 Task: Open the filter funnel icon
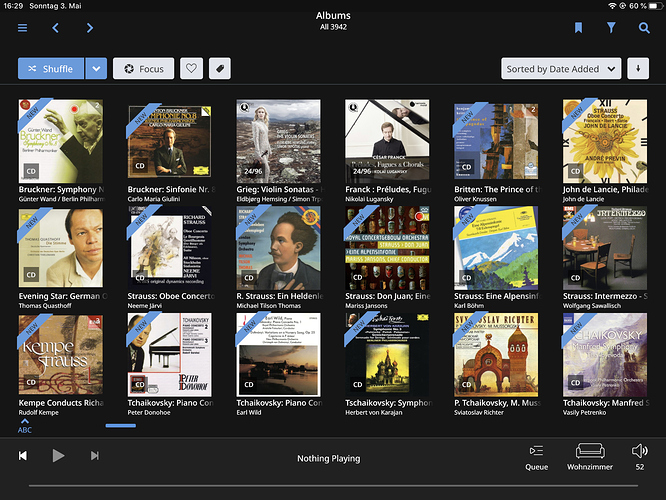pos(611,28)
